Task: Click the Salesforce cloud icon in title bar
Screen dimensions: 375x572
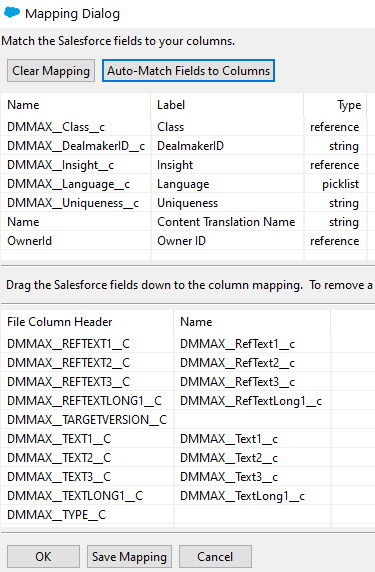Action: (11, 12)
